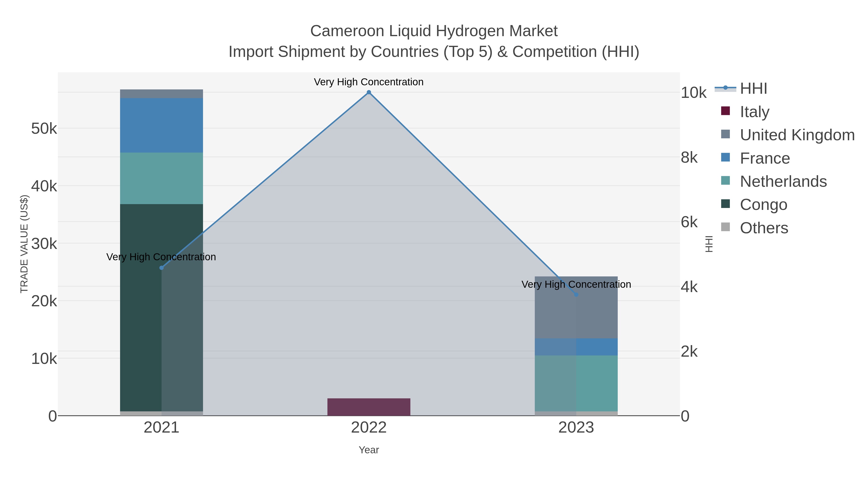Click 'Very High Concentration' label at 2021
Screen dimensions: 868x488
(x=161, y=257)
